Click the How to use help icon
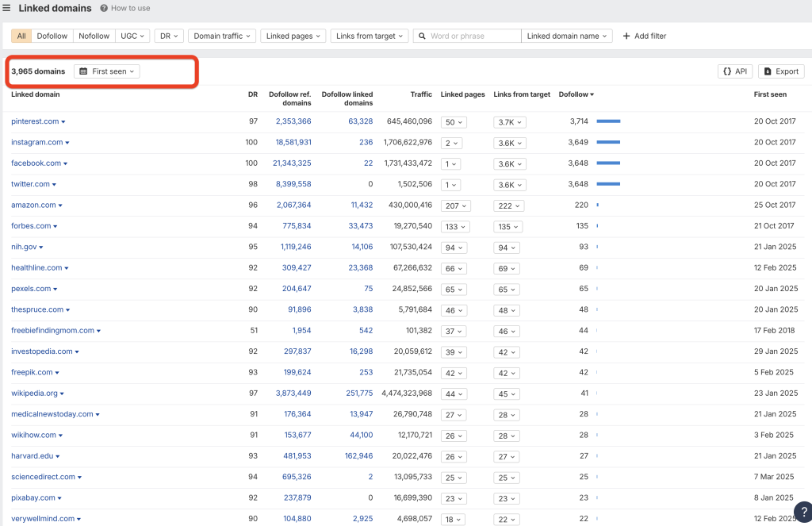 click(104, 8)
